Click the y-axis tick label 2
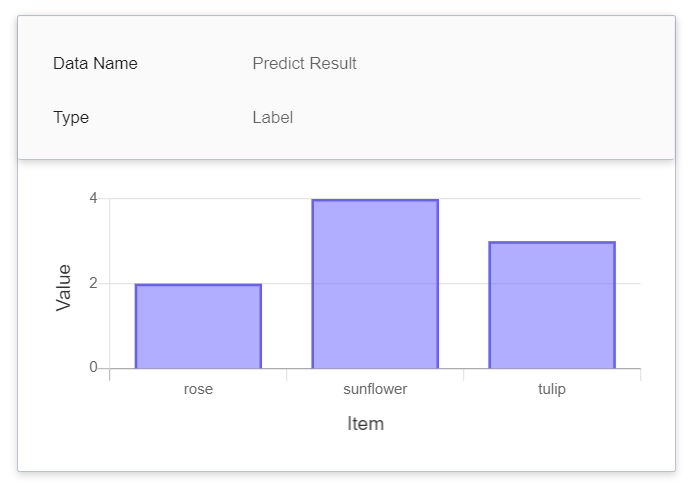The height and width of the screenshot is (485, 689). point(93,283)
